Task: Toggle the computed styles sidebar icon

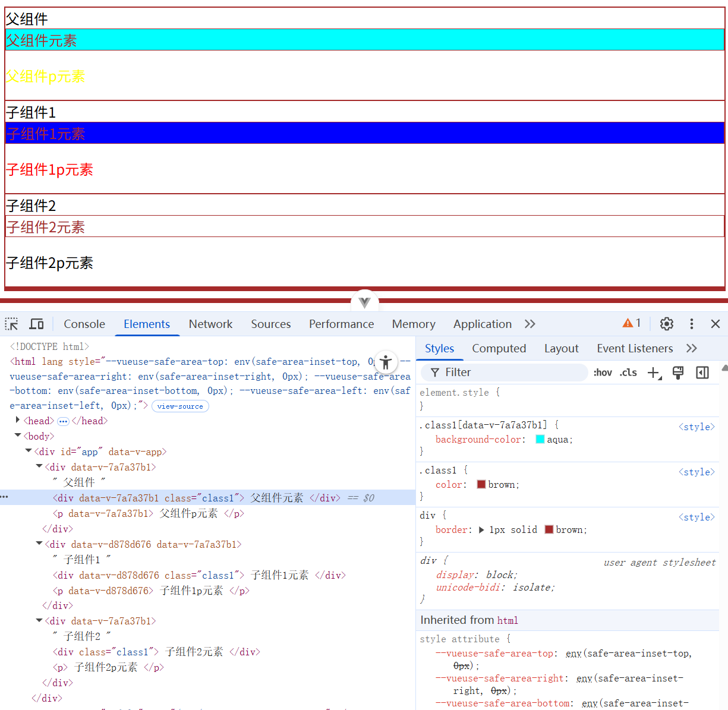Action: [x=702, y=373]
